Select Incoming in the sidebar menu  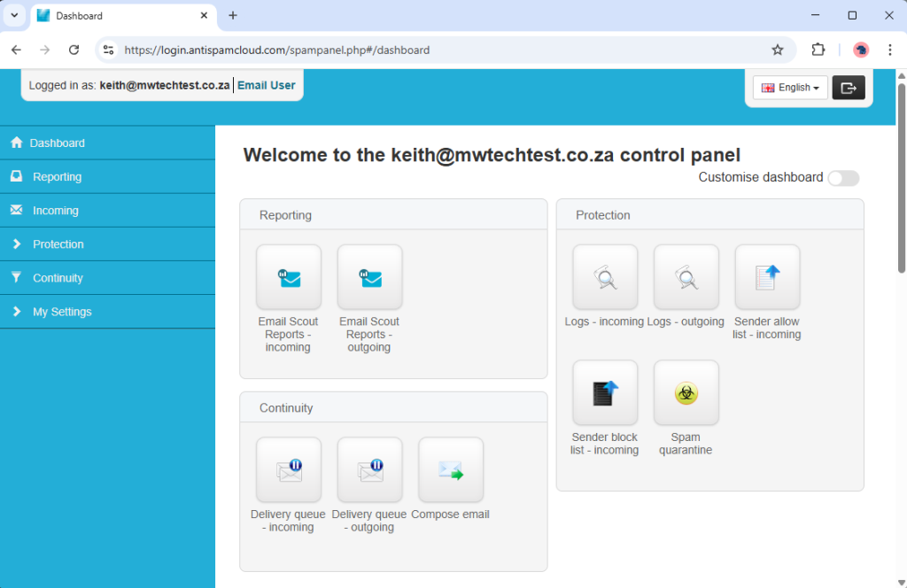55,211
